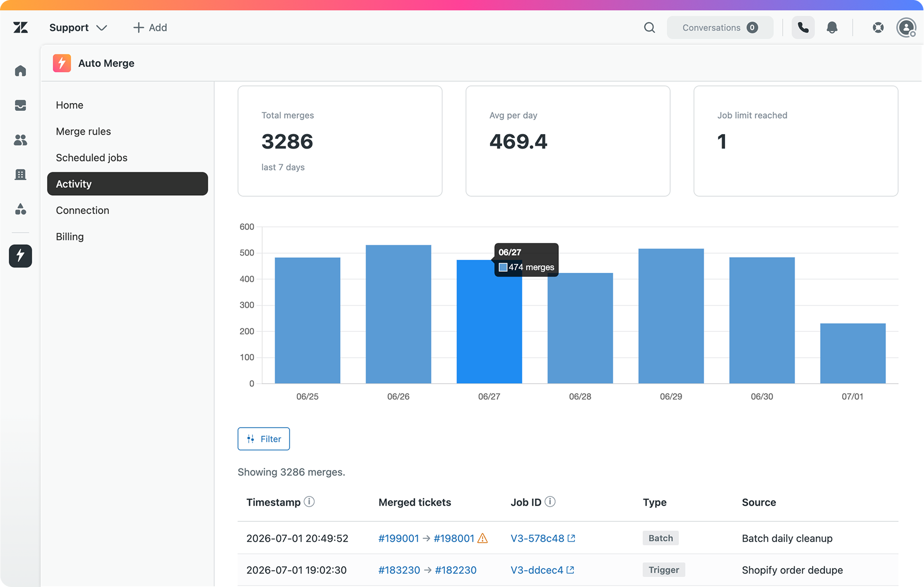The image size is (924, 587).
Task: Open the notifications bell icon
Action: (x=832, y=27)
